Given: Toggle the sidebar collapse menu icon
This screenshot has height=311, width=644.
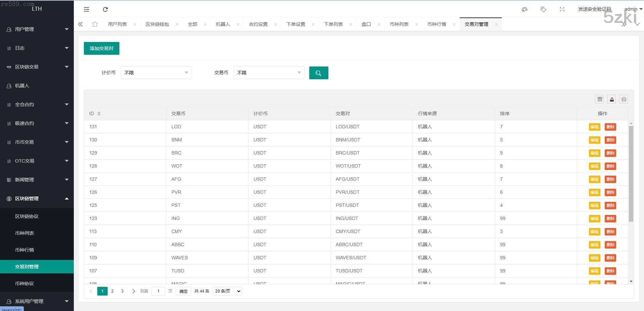Looking at the screenshot, I should [87, 9].
